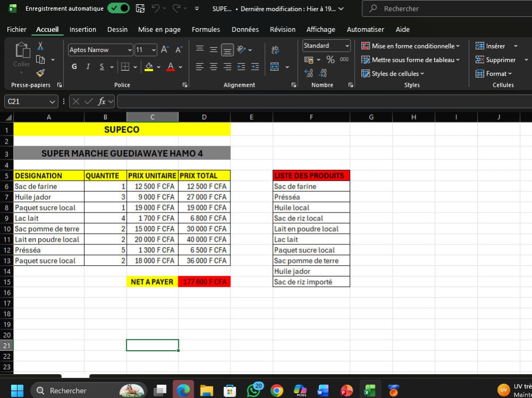The image size is (532, 398).
Task: Toggle underline formatting with S
Action: [102, 67]
